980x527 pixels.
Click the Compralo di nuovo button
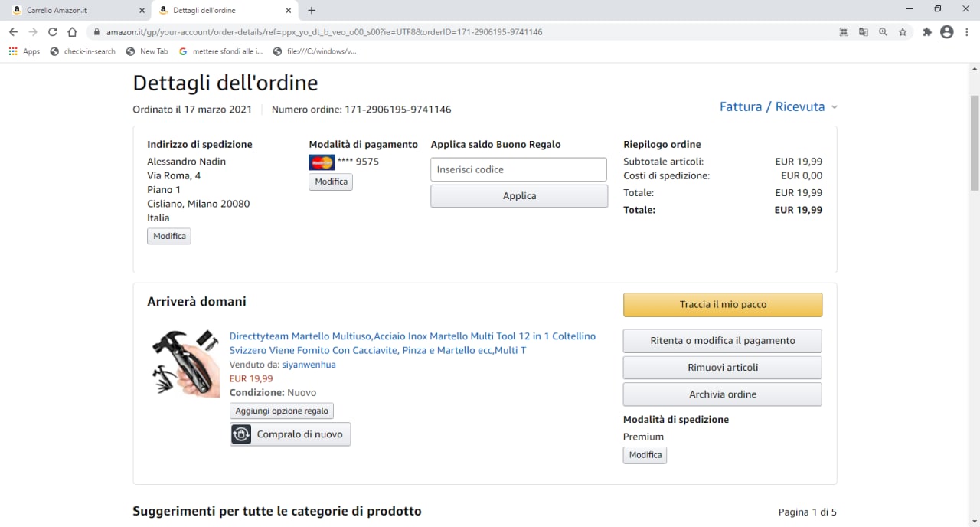point(290,434)
